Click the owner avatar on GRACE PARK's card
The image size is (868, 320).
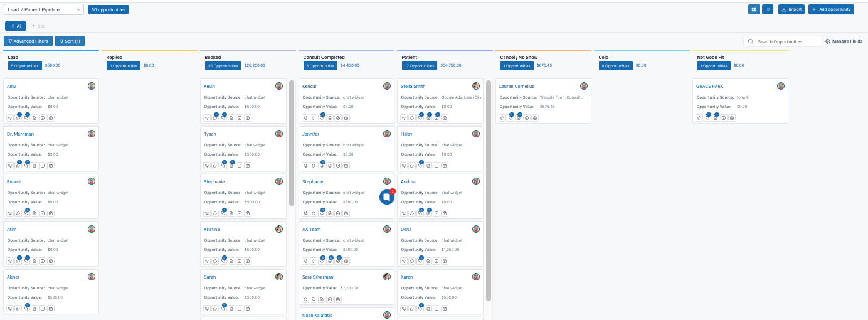[x=781, y=86]
